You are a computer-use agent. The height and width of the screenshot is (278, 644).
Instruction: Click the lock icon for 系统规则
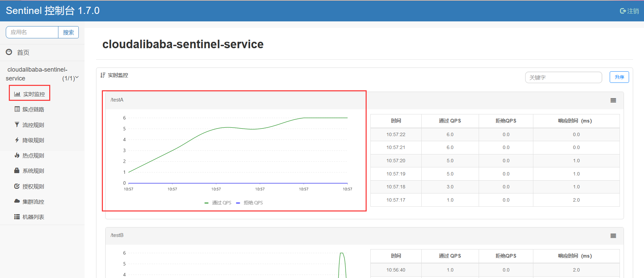[x=17, y=170]
